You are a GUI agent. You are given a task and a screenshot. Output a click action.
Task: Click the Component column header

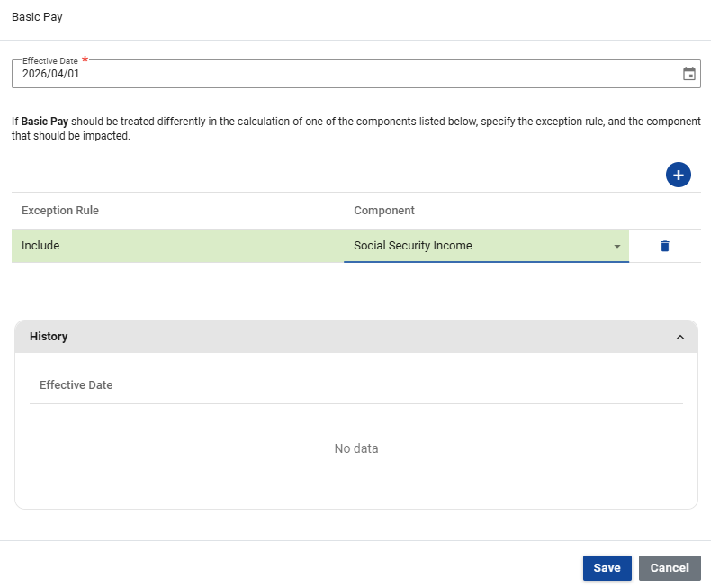(x=384, y=211)
